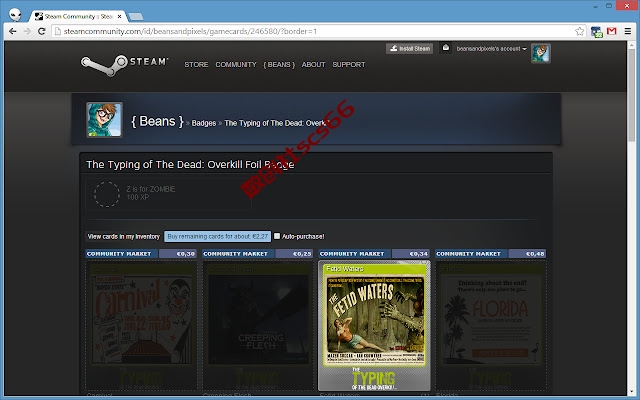Bookmark this page with the star icon
The width and height of the screenshot is (640, 400).
click(x=579, y=31)
